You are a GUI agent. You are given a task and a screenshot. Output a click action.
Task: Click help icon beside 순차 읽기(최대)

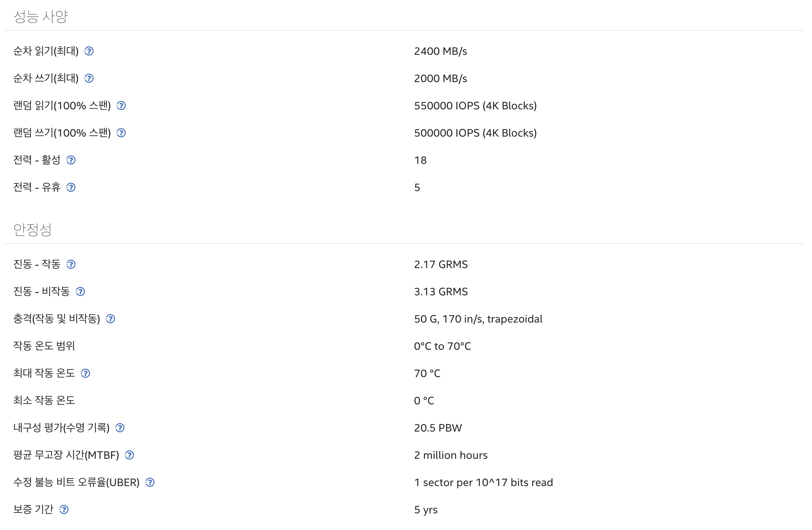[89, 51]
